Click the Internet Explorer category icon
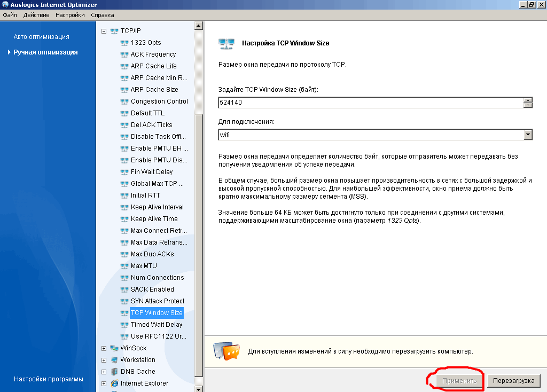This screenshot has height=392, width=547. (x=114, y=383)
